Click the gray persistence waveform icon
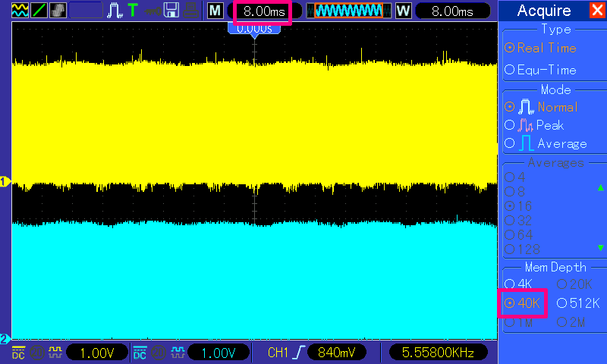 (58, 11)
